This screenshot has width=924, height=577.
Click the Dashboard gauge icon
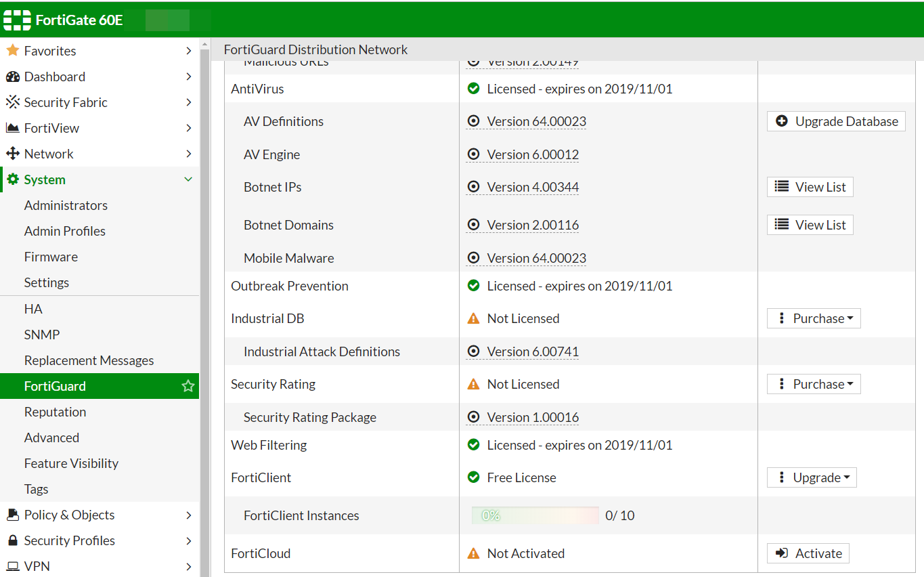pyautogui.click(x=12, y=77)
